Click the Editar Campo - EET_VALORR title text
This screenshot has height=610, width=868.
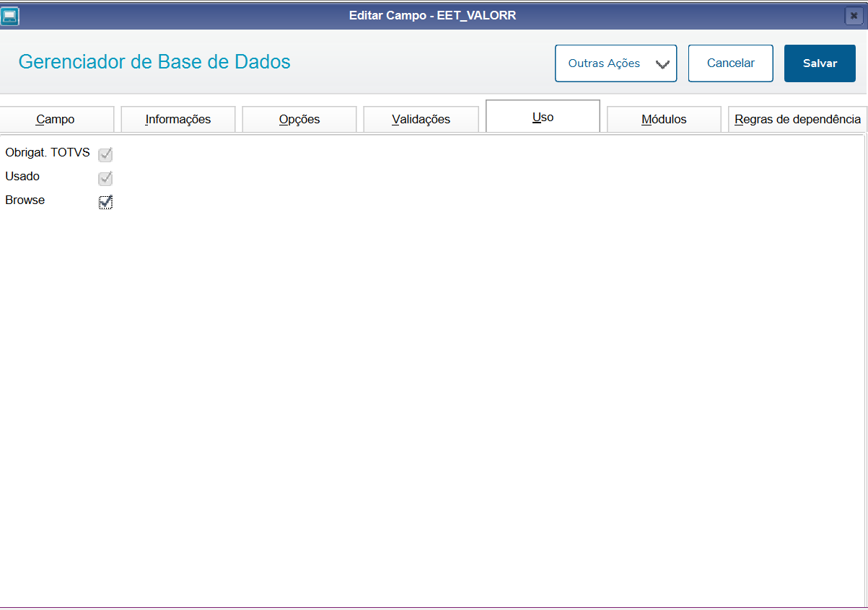(432, 15)
